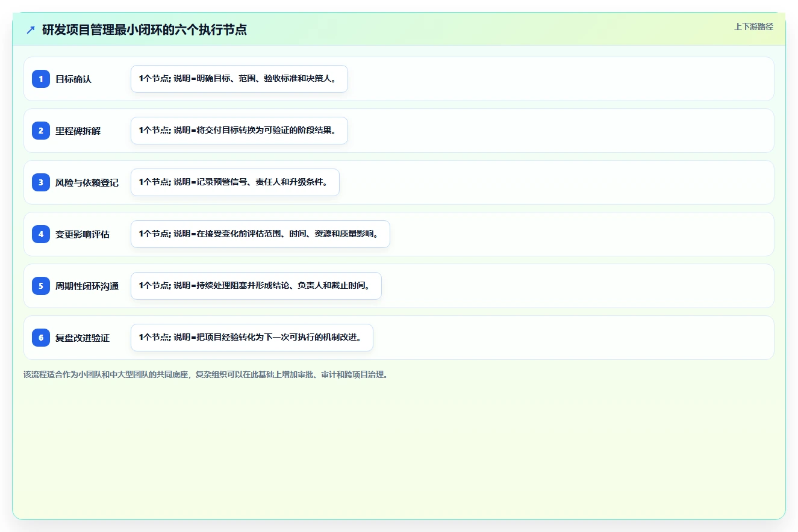The width and height of the screenshot is (798, 532).
Task: Open the description box about 把项目经验转化
Action: tap(252, 338)
